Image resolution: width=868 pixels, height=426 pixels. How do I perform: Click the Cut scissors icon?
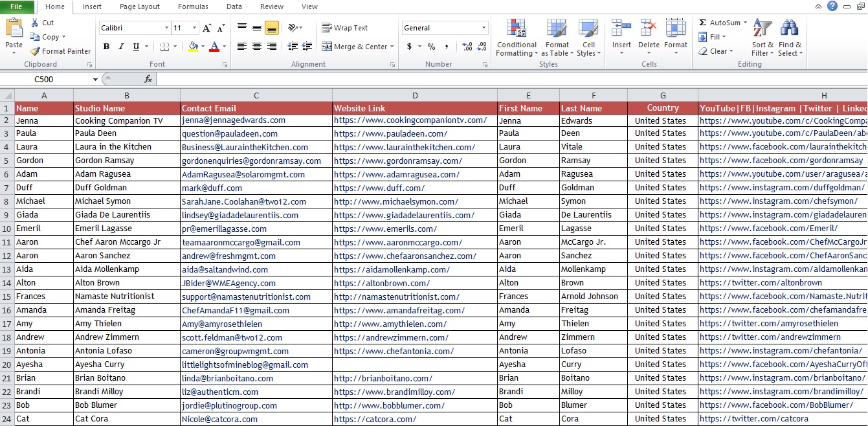[x=34, y=23]
